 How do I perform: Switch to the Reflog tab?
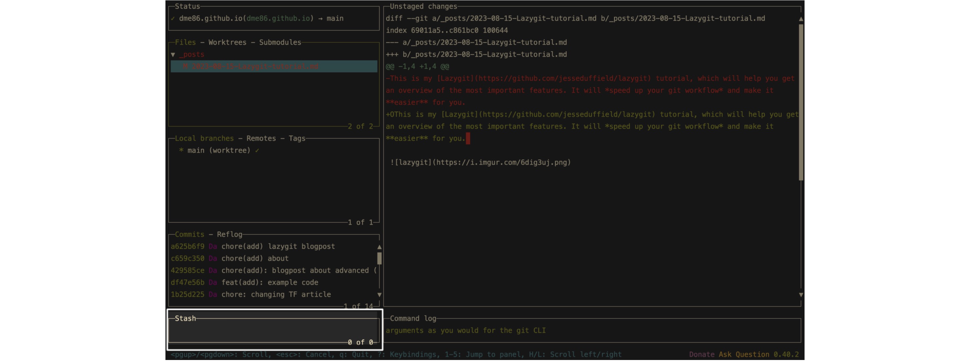[x=229, y=234]
